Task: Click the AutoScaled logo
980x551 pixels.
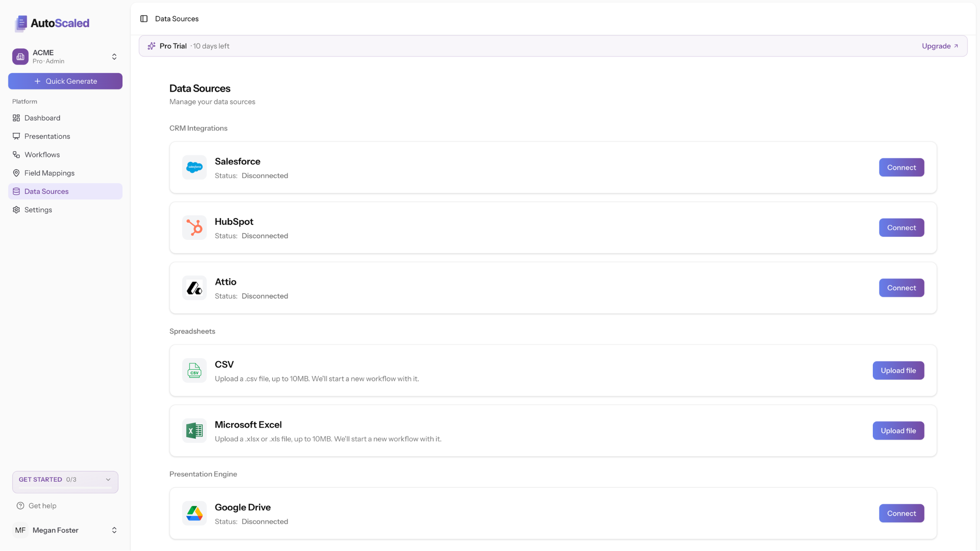Action: pos(51,23)
